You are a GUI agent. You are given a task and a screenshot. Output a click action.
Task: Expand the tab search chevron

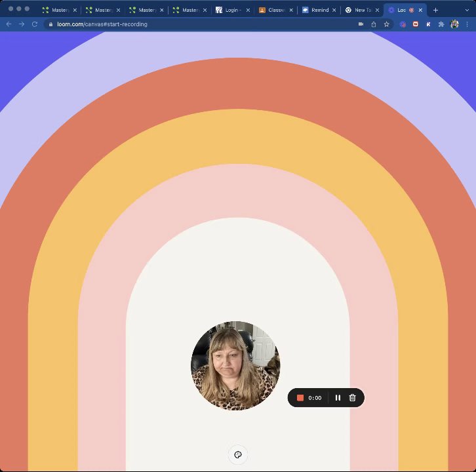[467, 10]
